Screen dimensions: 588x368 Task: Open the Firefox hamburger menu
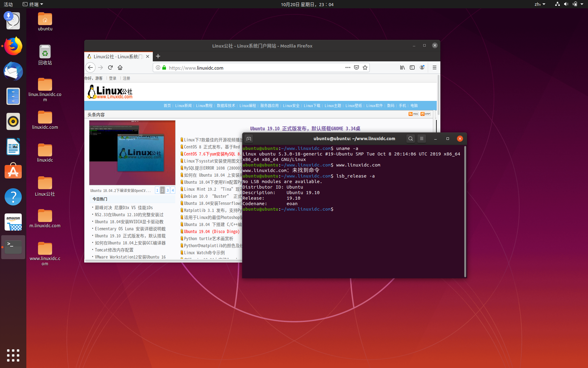point(434,67)
